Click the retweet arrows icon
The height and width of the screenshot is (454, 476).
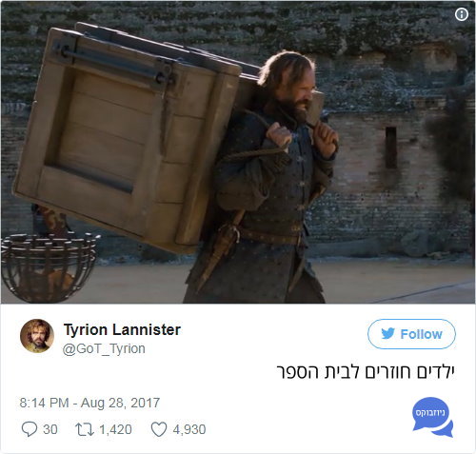(x=85, y=429)
